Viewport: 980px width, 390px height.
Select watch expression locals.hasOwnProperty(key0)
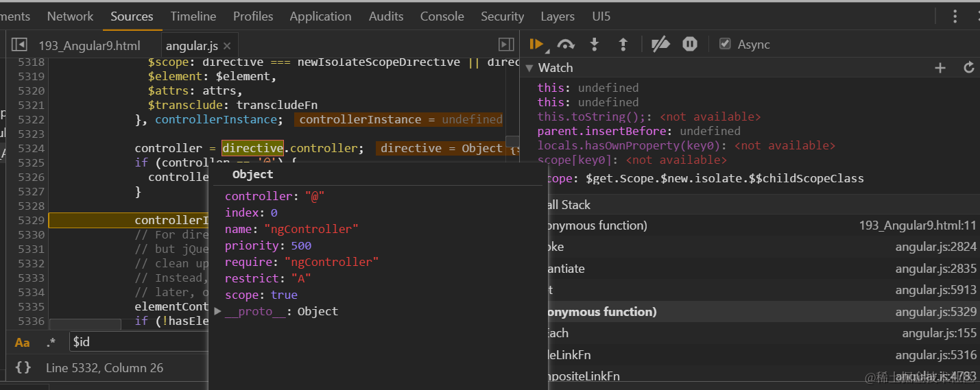[x=686, y=145]
